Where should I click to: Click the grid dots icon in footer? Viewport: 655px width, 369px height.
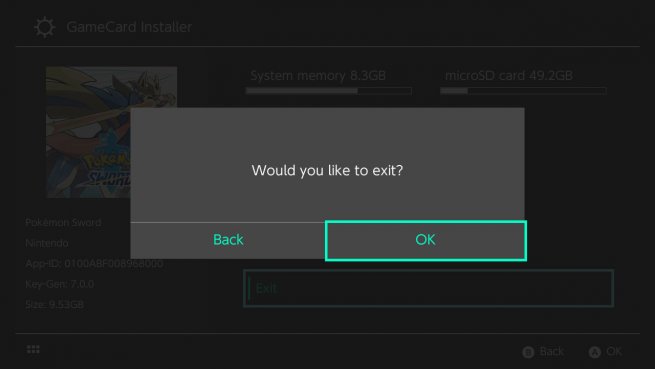[x=33, y=349]
